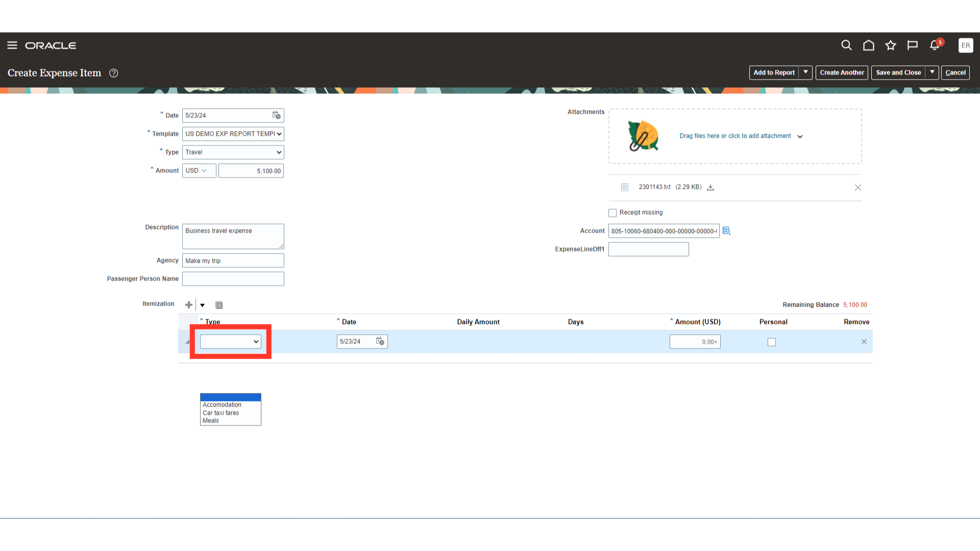Open the dropdown arrow next to add itemization

[203, 305]
